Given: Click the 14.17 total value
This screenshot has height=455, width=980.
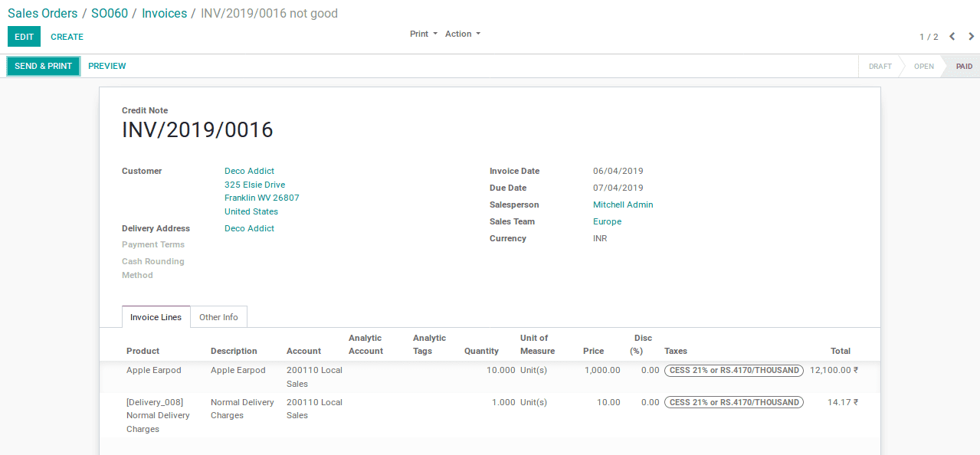Looking at the screenshot, I should pos(843,402).
